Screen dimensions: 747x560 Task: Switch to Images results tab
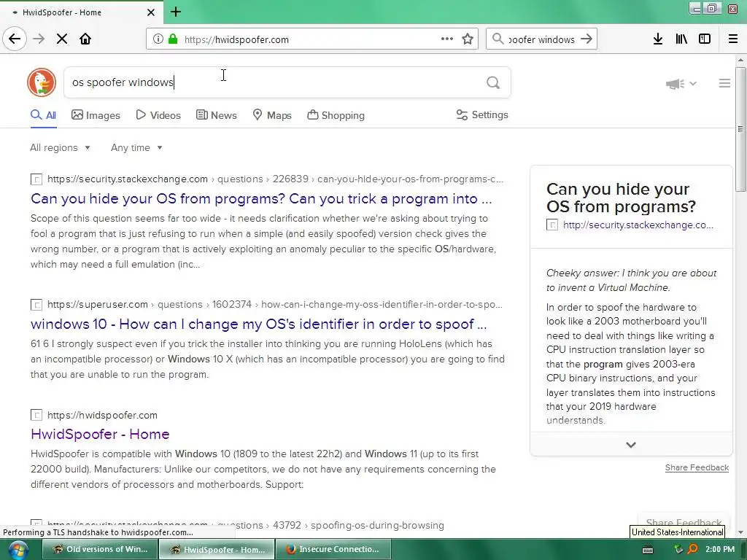point(96,115)
